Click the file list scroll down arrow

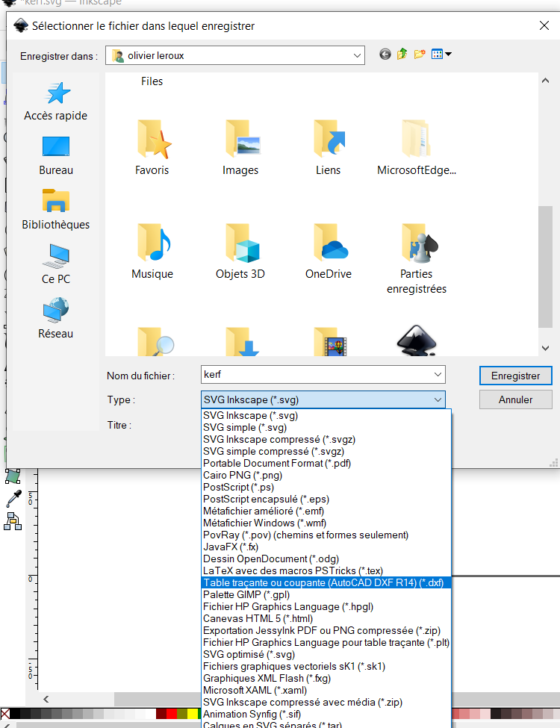coord(545,348)
